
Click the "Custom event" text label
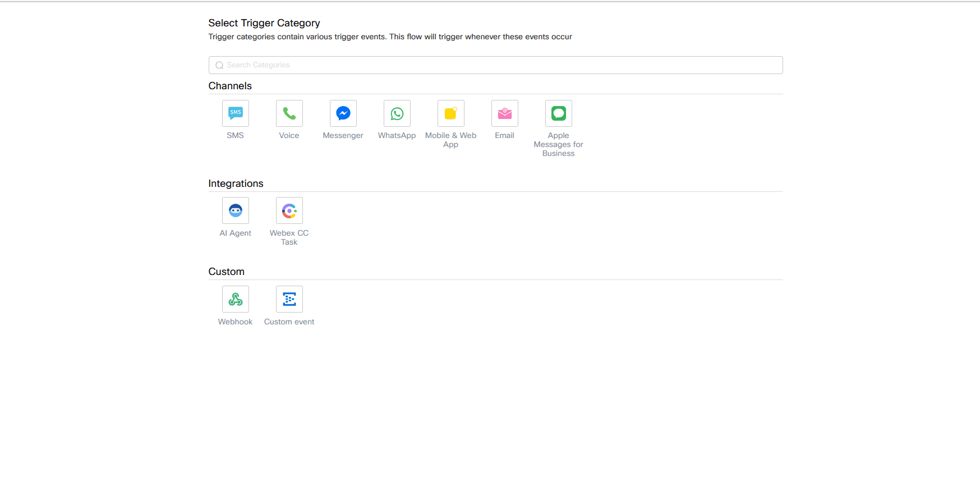click(289, 322)
